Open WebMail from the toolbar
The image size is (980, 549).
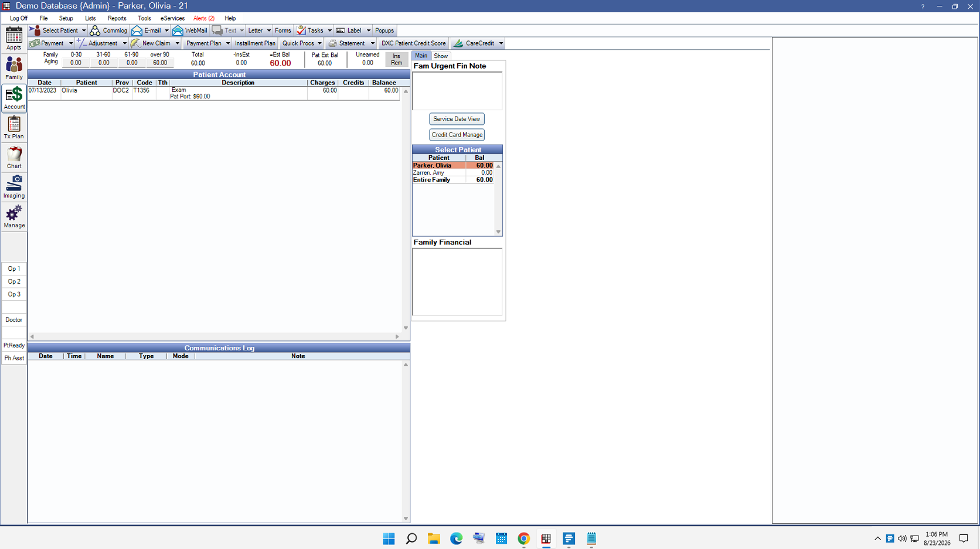[x=190, y=30]
